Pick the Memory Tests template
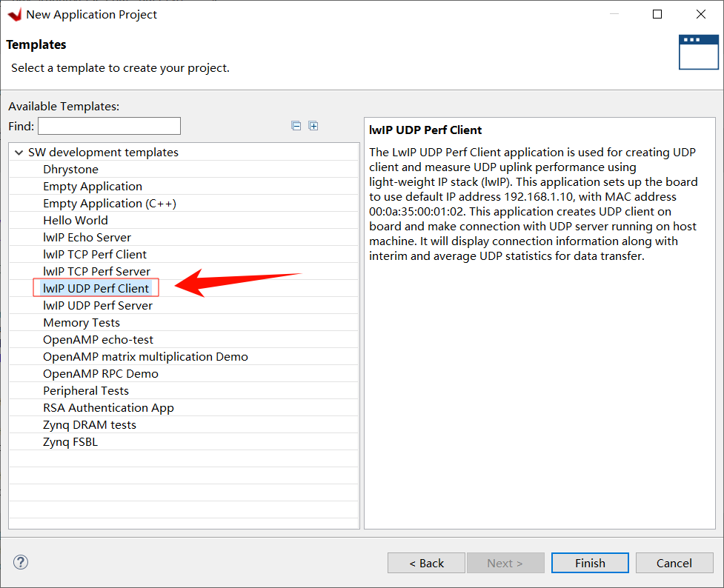Image resolution: width=724 pixels, height=588 pixels. click(x=82, y=322)
